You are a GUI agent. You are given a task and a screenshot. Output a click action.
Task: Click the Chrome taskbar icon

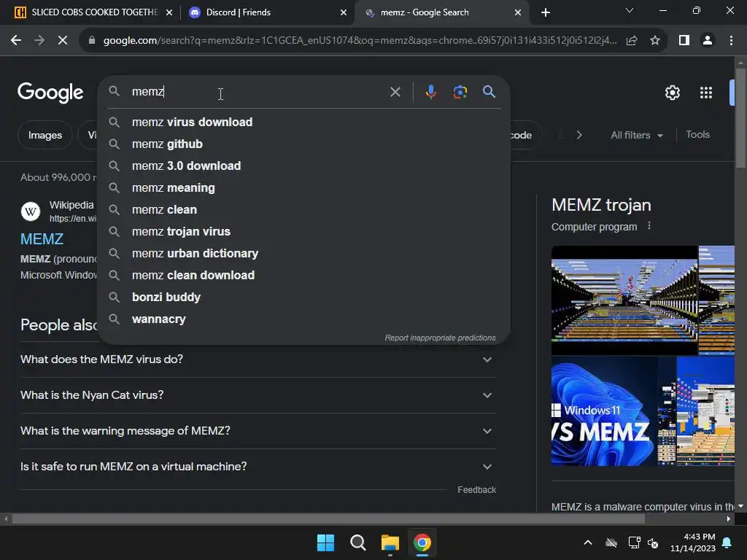pyautogui.click(x=422, y=542)
